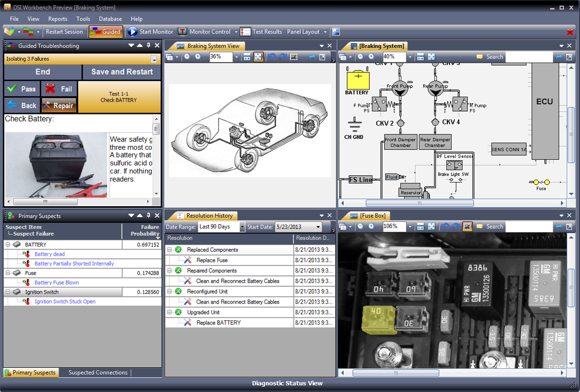Mark test as Fail
Viewport: 580px width, 392px height.
[x=59, y=89]
